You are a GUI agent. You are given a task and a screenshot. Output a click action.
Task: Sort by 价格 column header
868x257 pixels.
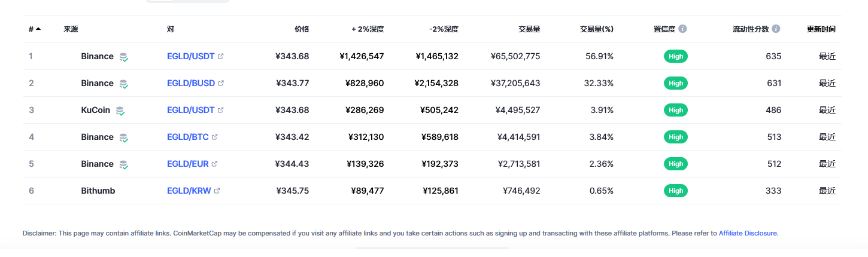302,29
